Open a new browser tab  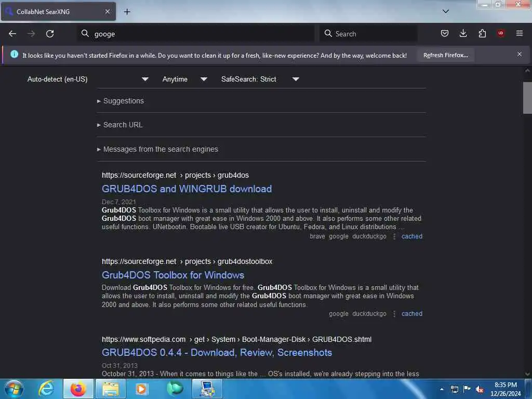127,12
